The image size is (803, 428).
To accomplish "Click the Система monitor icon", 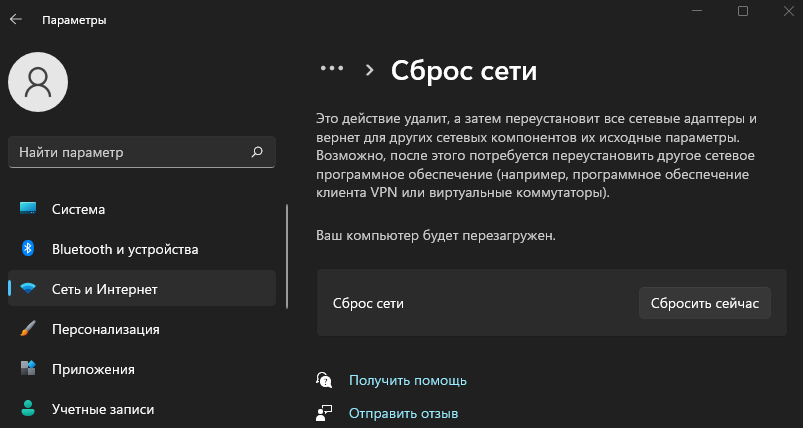I will [28, 208].
